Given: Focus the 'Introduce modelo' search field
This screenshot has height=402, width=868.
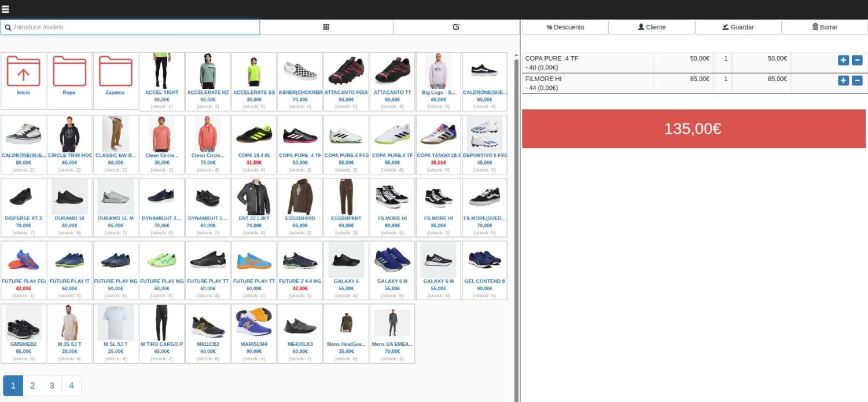Looking at the screenshot, I should coord(133,27).
